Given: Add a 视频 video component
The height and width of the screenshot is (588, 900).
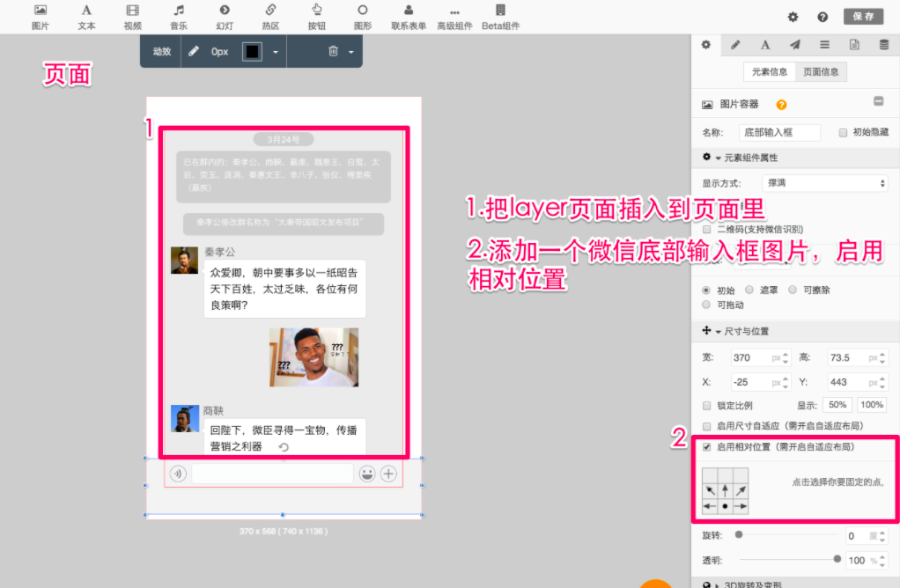Looking at the screenshot, I should coord(132,16).
